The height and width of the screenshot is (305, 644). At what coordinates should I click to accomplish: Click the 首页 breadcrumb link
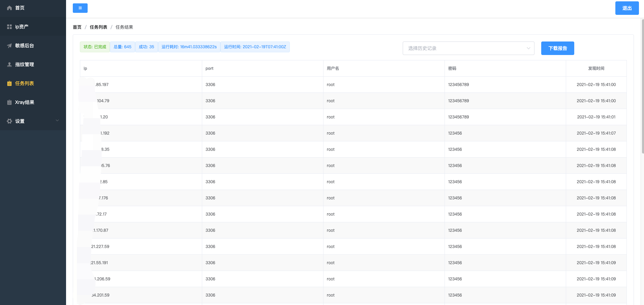pyautogui.click(x=77, y=27)
